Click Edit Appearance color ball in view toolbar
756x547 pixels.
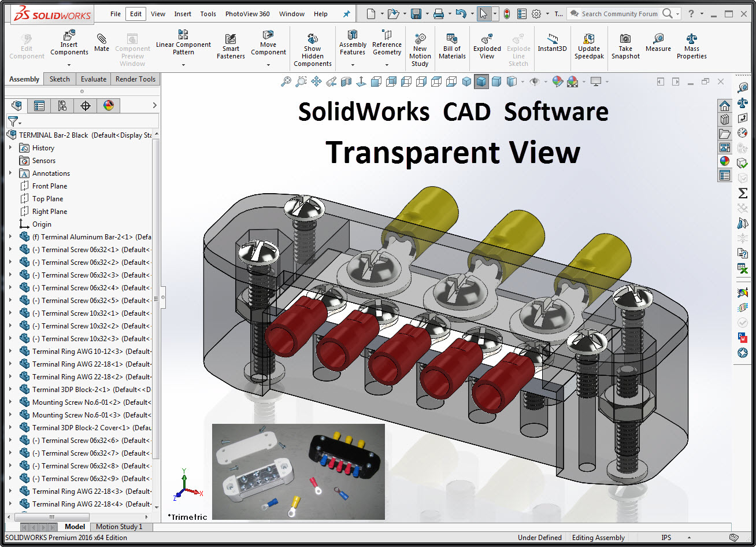[x=557, y=82]
